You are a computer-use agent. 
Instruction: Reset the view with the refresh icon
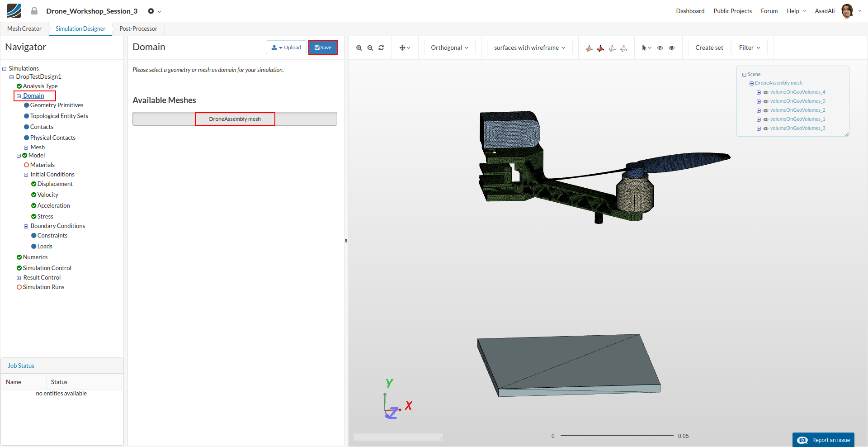coord(381,48)
